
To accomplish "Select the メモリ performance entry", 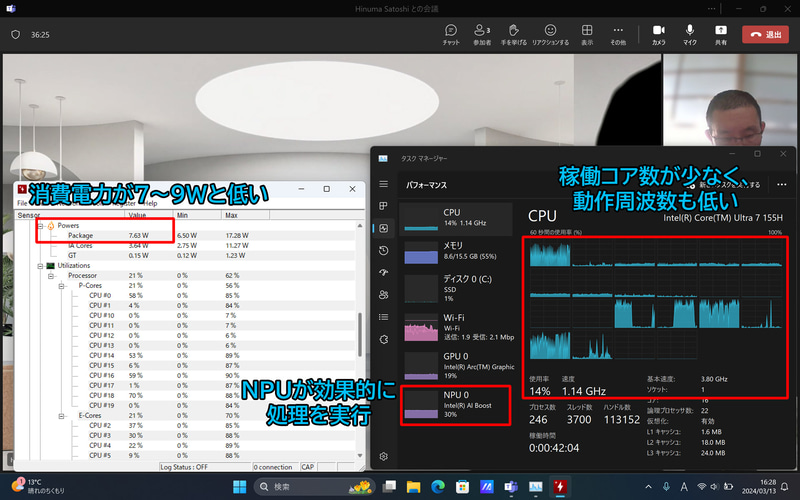I will 456,252.
